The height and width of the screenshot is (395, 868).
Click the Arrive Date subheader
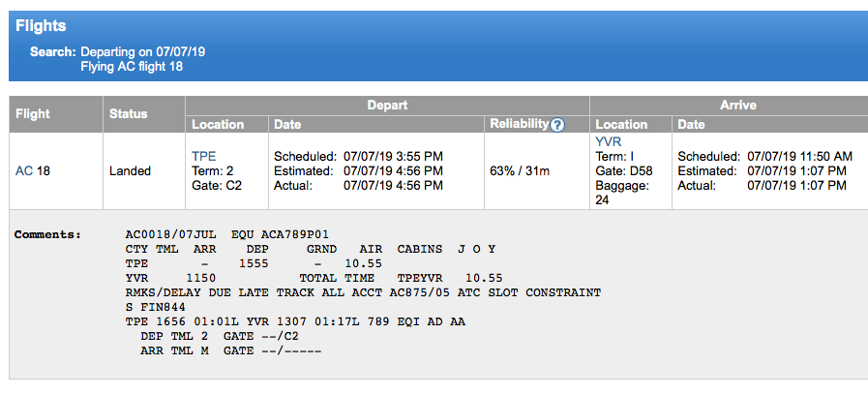691,125
